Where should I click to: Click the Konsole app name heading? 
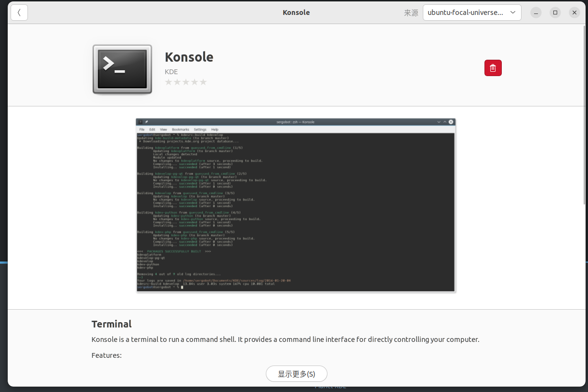[x=189, y=57]
